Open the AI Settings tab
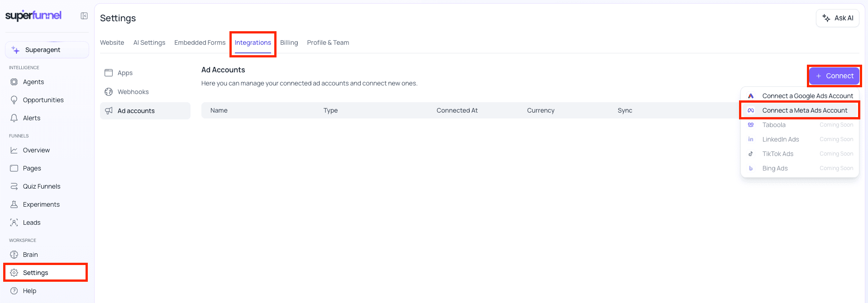This screenshot has height=303, width=868. (x=149, y=43)
